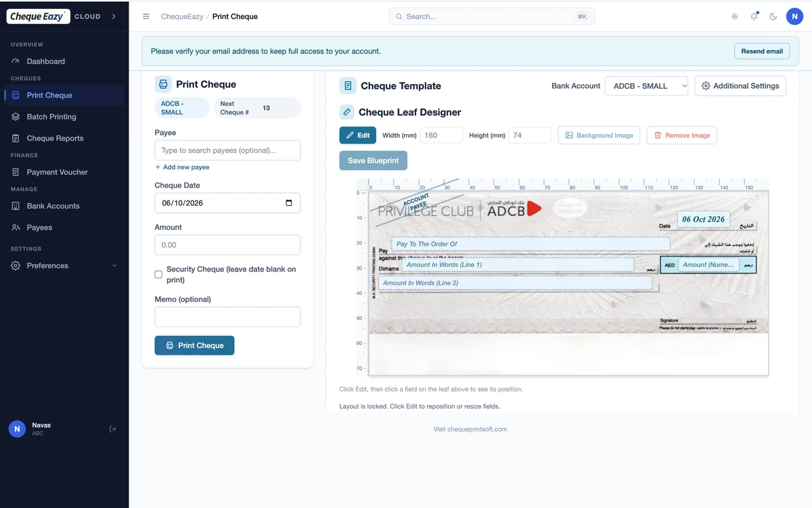
Task: Click the light theme sun icon
Action: tap(735, 16)
